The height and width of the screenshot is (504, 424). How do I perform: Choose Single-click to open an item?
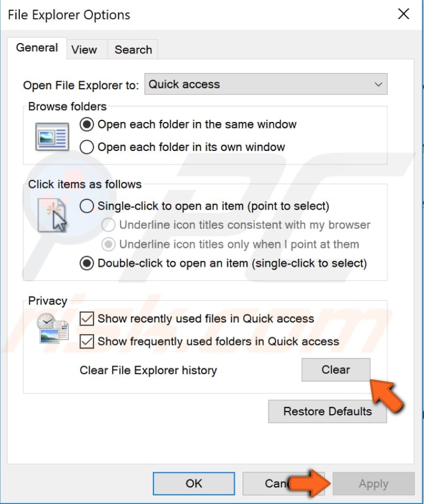pyautogui.click(x=86, y=206)
